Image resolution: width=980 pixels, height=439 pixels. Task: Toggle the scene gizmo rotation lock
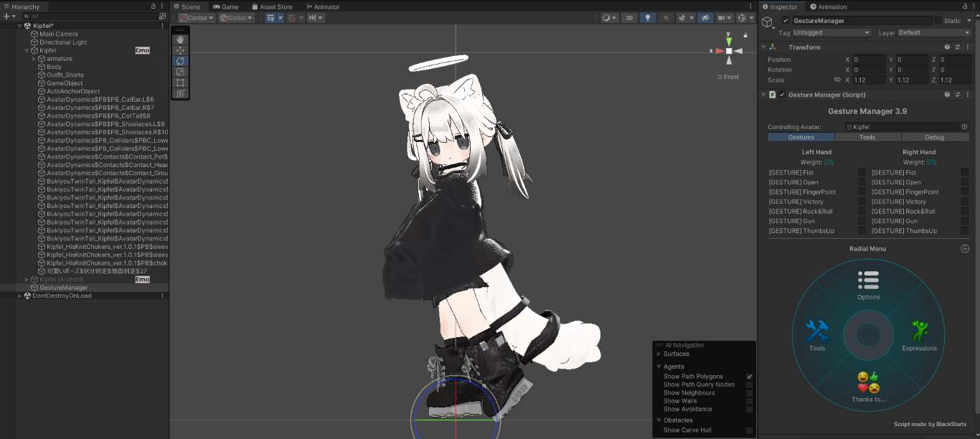[745, 34]
